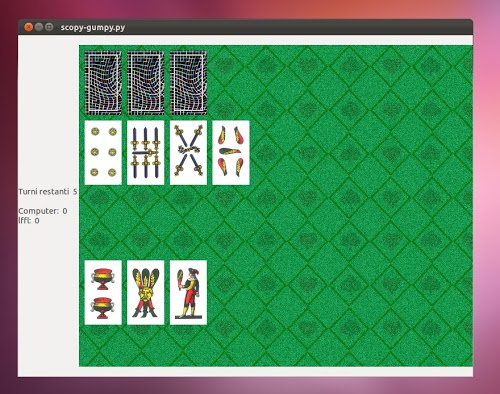Maximize the scopy-gumpy.py window
This screenshot has width=500, height=394.
49,27
